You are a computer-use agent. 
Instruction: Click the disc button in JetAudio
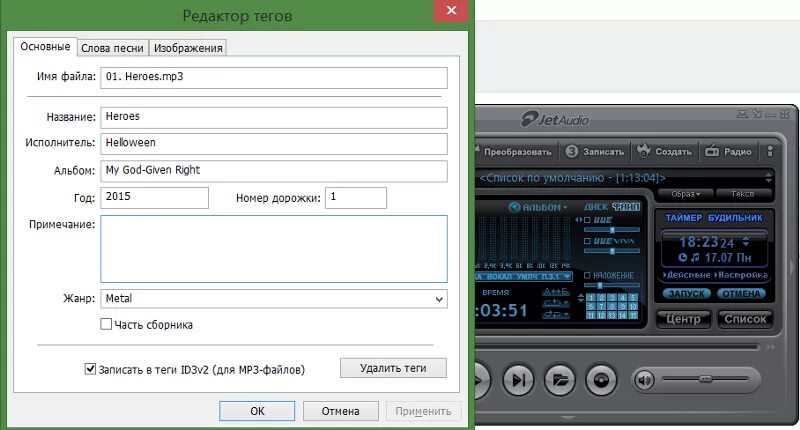point(602,380)
